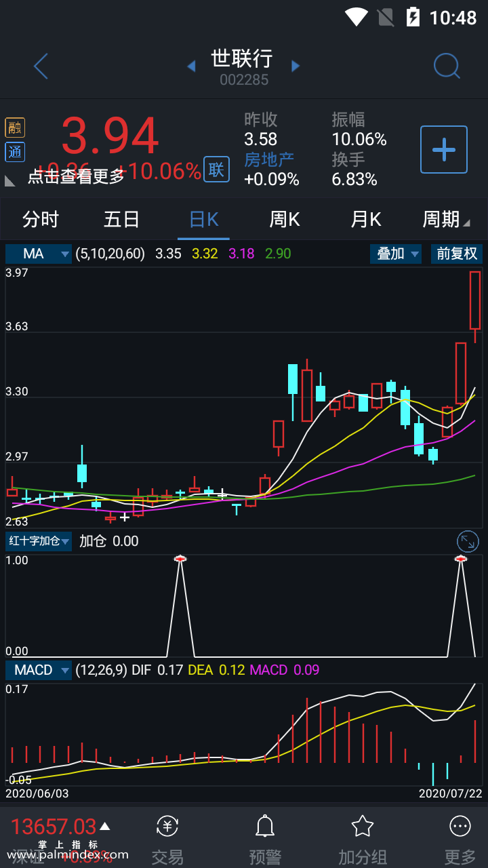The image size is (488, 868).
Task: Switch to previous stock with left triangle
Action: [191, 66]
